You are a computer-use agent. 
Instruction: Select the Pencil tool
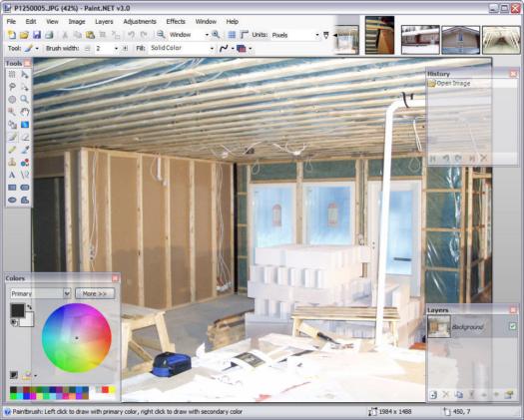click(x=12, y=150)
